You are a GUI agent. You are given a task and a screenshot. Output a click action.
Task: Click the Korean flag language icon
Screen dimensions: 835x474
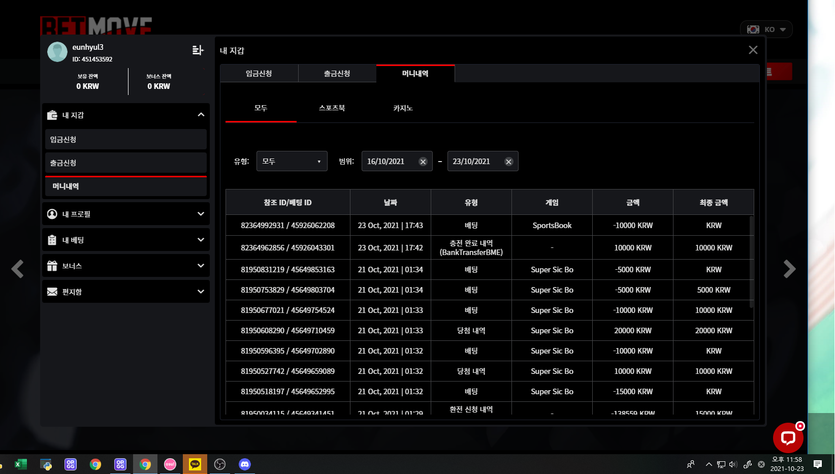pos(753,29)
